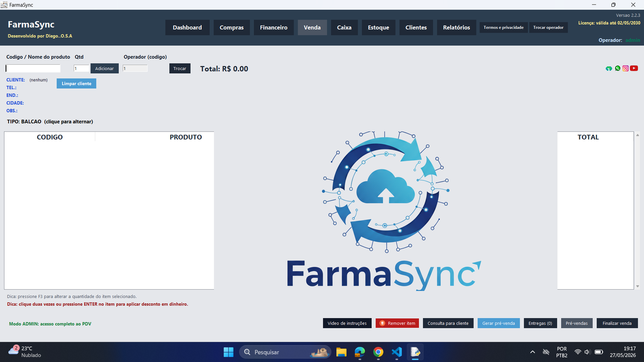Open the Compras tab

click(x=231, y=27)
